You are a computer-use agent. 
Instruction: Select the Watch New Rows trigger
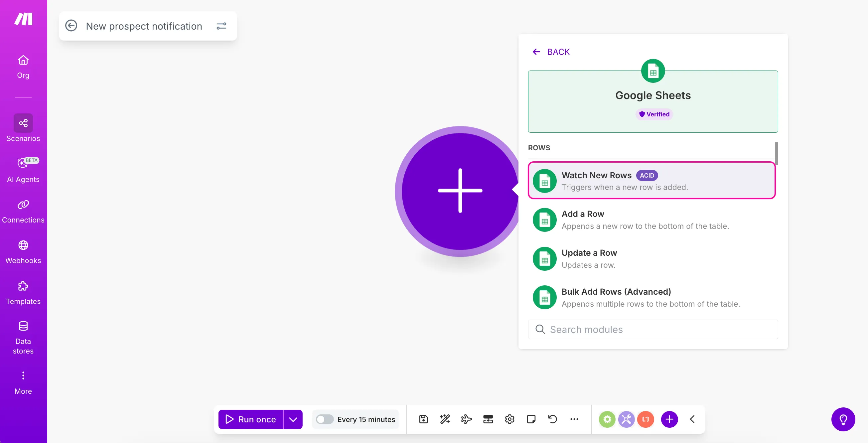point(652,181)
